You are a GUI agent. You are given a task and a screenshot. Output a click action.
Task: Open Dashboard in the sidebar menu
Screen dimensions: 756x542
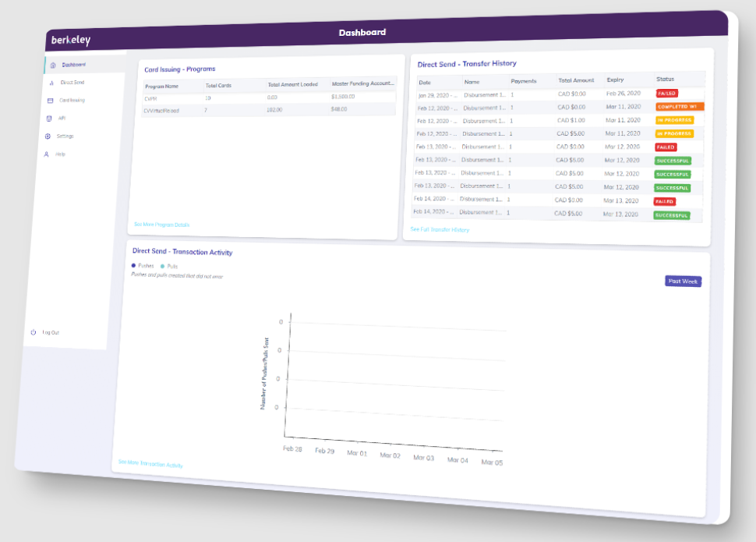74,65
